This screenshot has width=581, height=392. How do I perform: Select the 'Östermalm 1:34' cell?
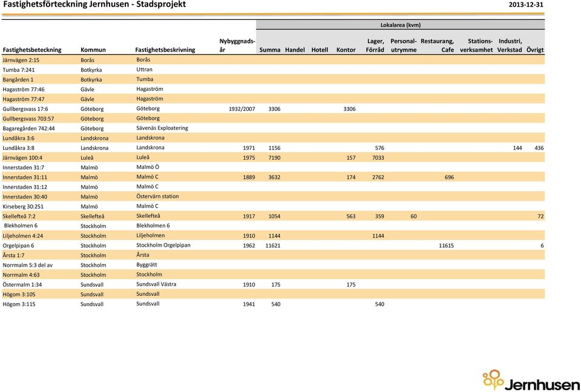pos(22,284)
